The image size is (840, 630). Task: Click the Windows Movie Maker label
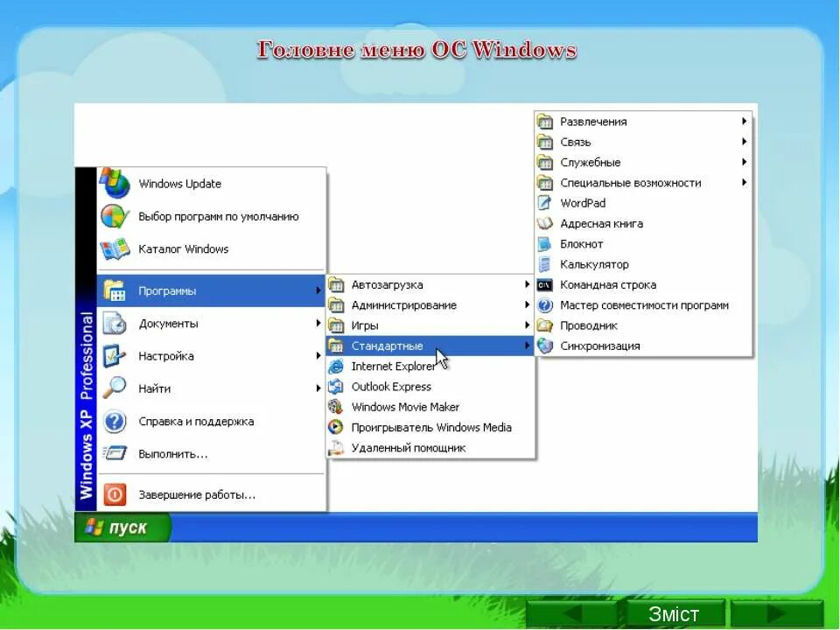click(405, 407)
